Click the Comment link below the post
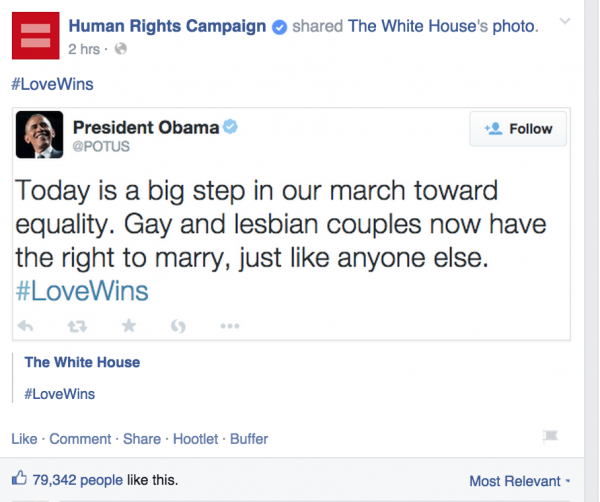The width and height of the screenshot is (600, 502). [80, 439]
